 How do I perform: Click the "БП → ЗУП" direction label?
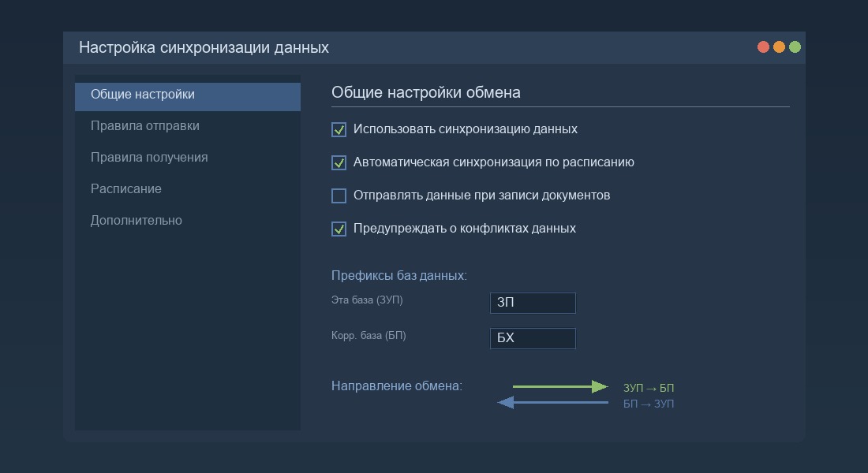pos(647,403)
